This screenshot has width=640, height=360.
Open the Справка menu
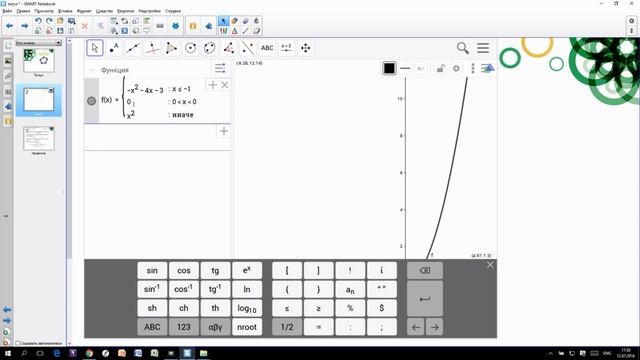click(173, 11)
